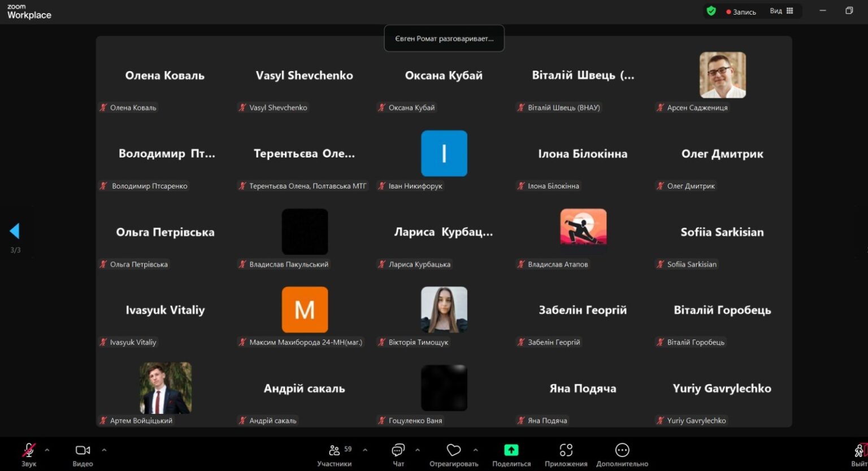Open the Участники participants panel
The image size is (868, 471).
(335, 453)
